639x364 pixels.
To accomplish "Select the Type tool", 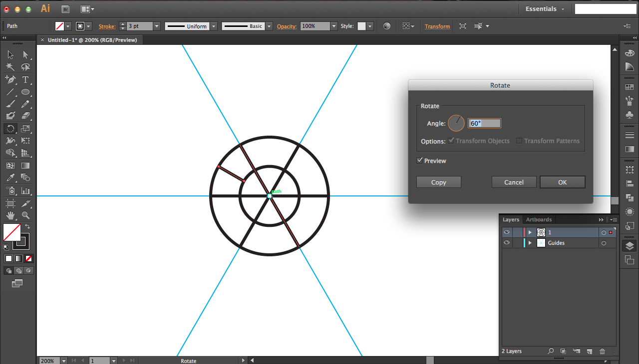I will [x=25, y=79].
